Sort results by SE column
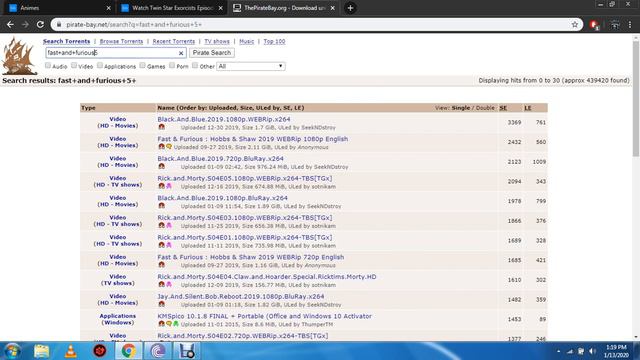Image resolution: width=640 pixels, height=360 pixels. [503, 108]
